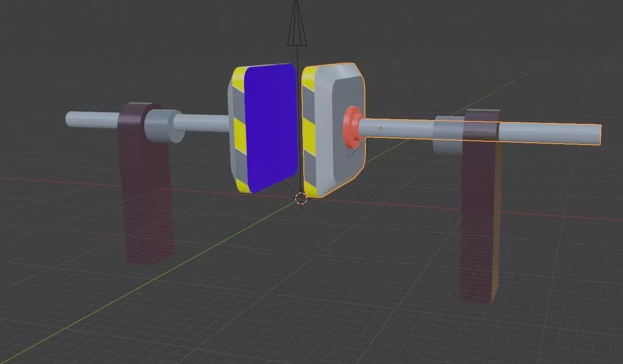Screen dimensions: 623x364
Task: Select the cone-shaped arrow empty at top
Action: 297,23
